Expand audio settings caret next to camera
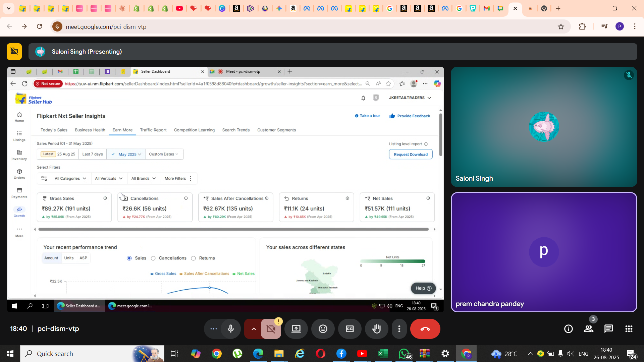Image resolution: width=644 pixels, height=362 pixels. point(254,329)
